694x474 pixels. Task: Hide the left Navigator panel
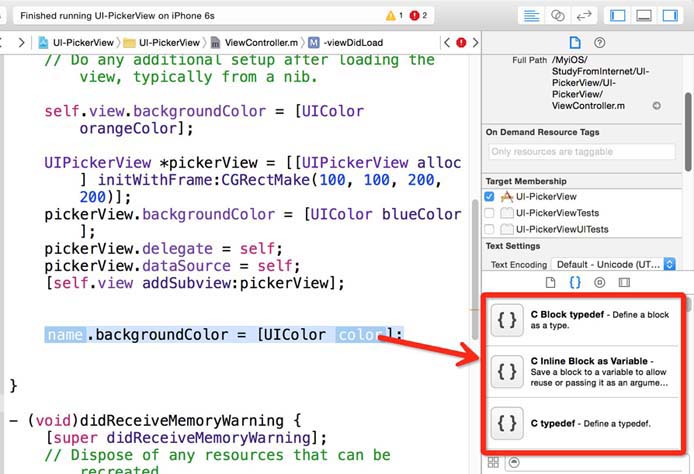618,16
